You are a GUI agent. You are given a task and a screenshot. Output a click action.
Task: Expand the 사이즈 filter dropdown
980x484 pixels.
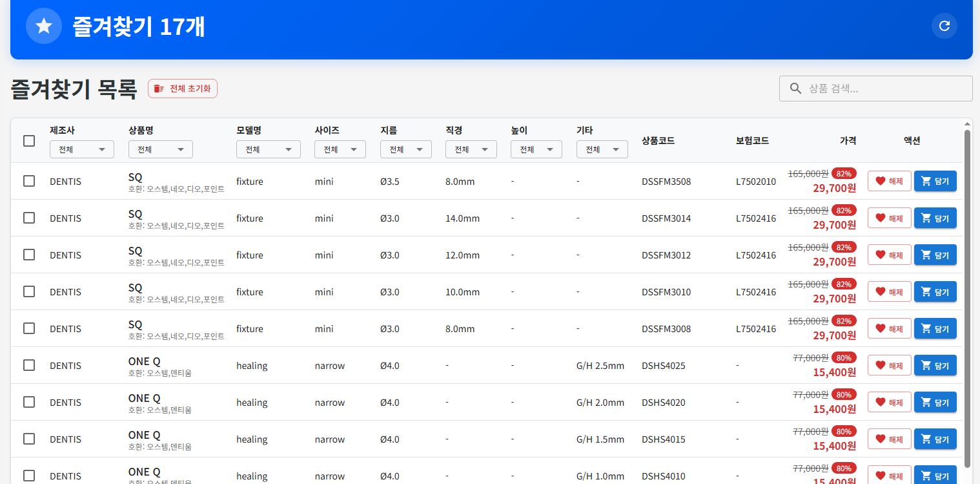340,149
